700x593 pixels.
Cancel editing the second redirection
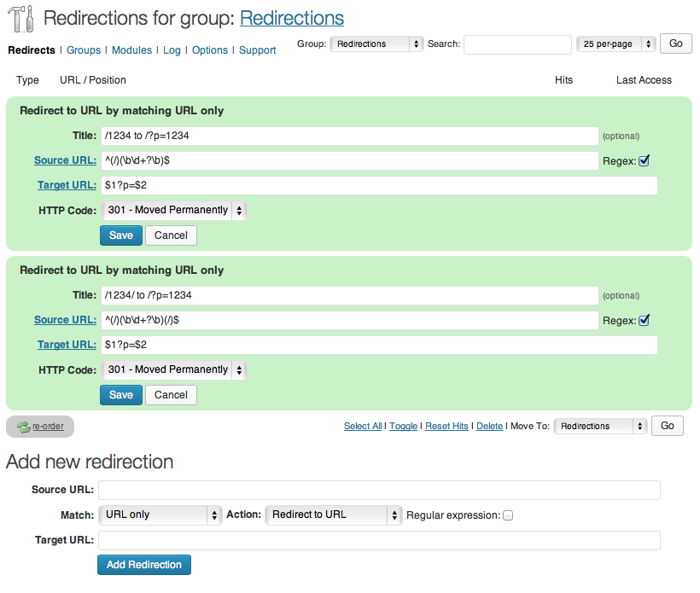171,395
